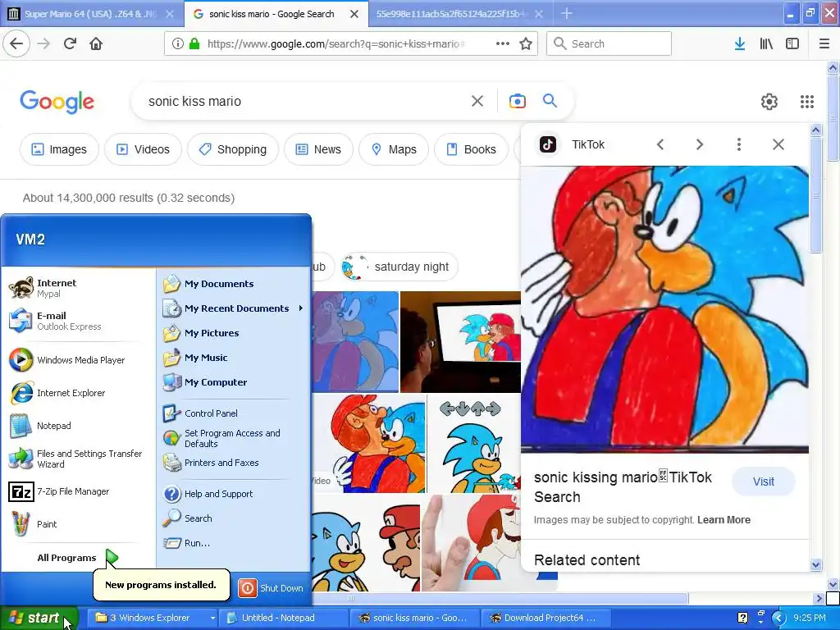This screenshot has height=630, width=840.
Task: Filter results by News
Action: [x=319, y=149]
